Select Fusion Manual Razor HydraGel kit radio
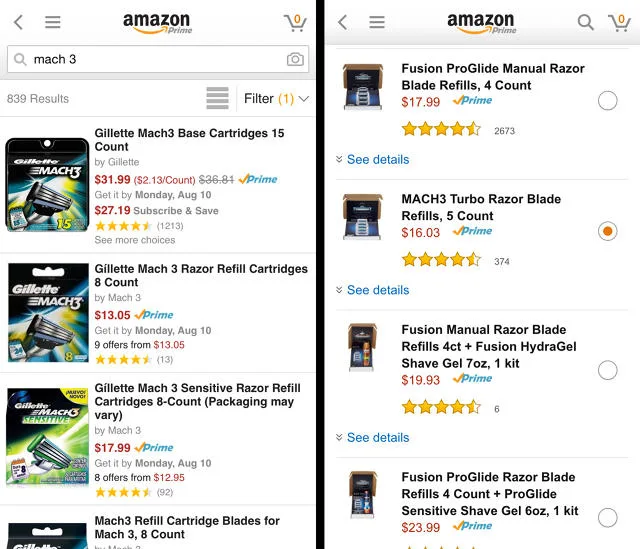This screenshot has width=640, height=549. (x=607, y=370)
